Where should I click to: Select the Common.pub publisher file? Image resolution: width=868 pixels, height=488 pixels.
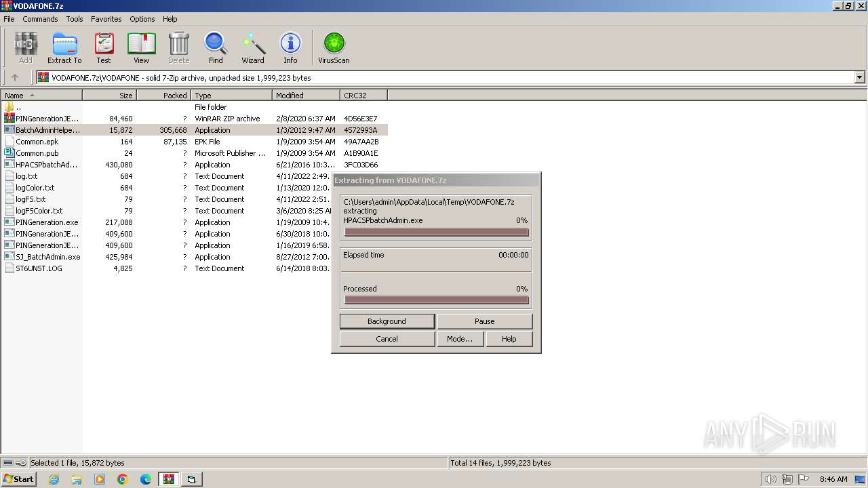(37, 153)
